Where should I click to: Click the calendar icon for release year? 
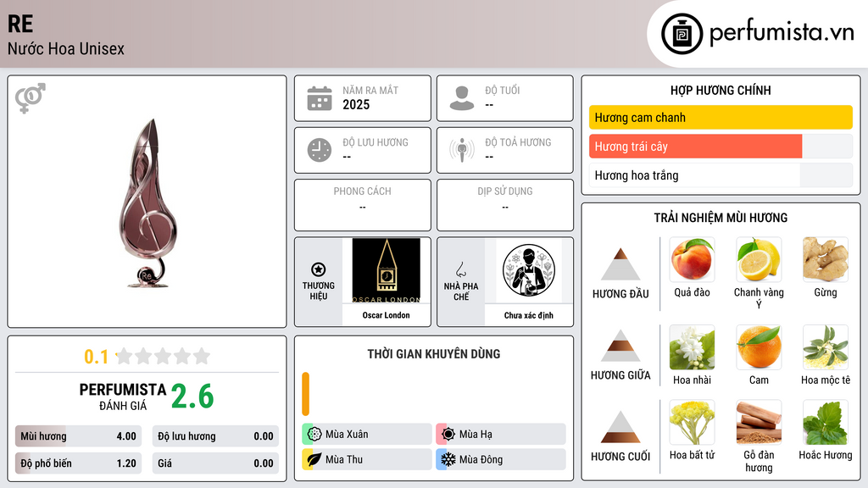(320, 98)
